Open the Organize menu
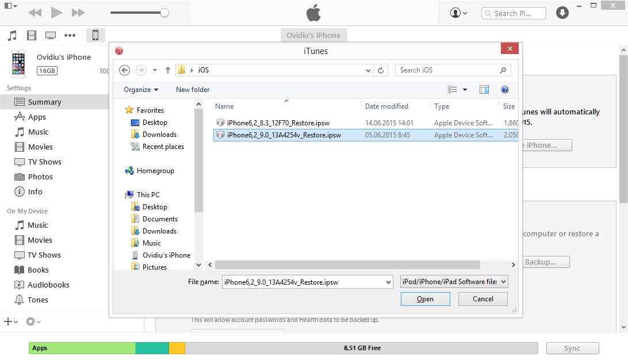 click(141, 90)
